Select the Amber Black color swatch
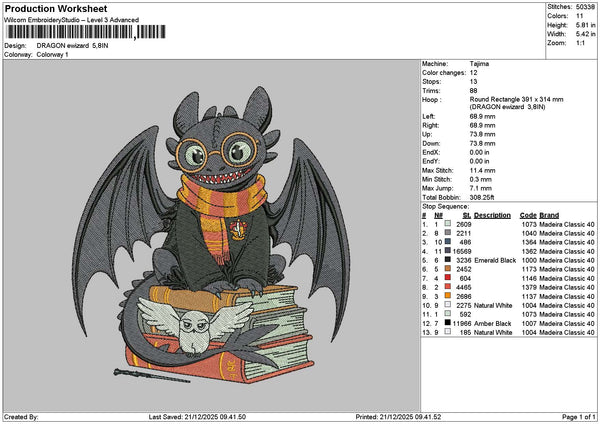The width and height of the screenshot is (600, 424). [x=448, y=323]
